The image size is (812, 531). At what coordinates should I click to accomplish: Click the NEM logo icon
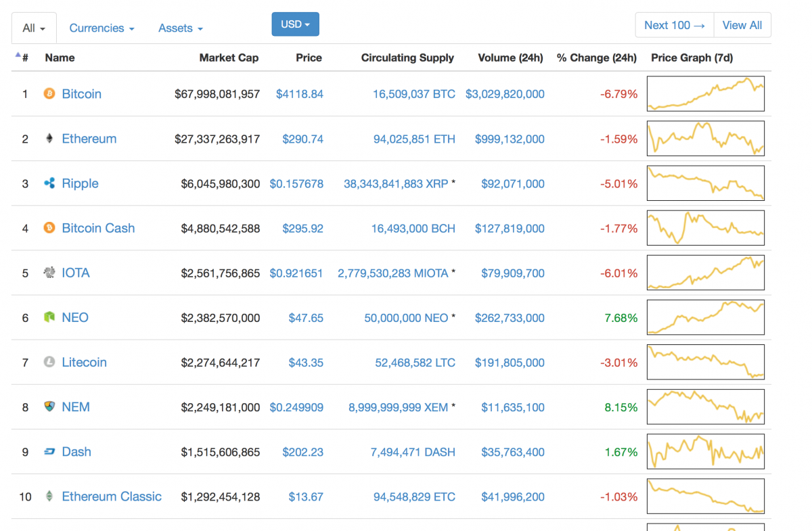point(49,407)
